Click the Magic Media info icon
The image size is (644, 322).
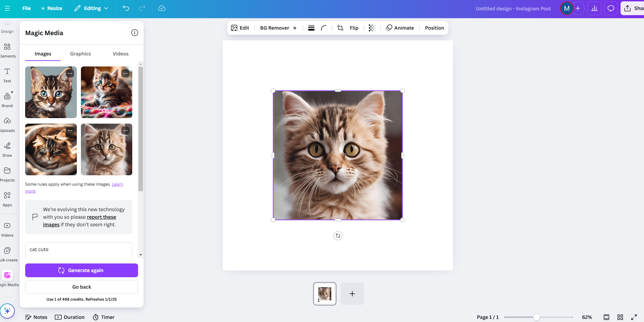(x=135, y=33)
